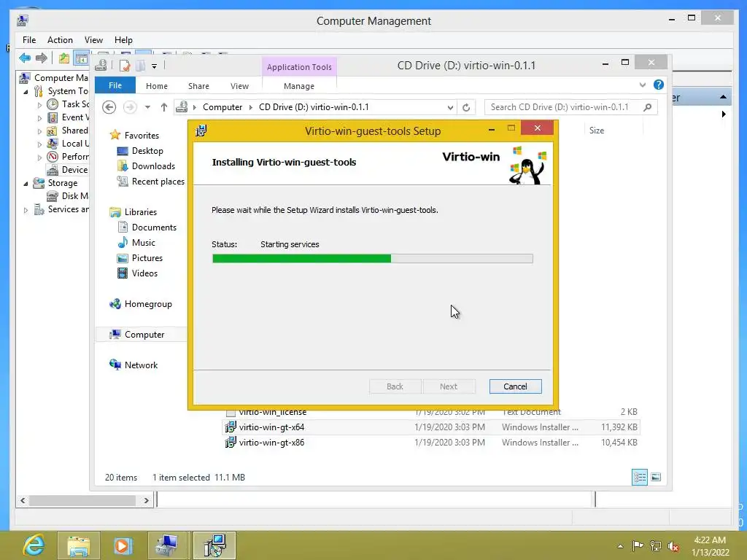Screen dimensions: 747x560
Task: Open File Explorer from the taskbar
Action: coord(79,545)
